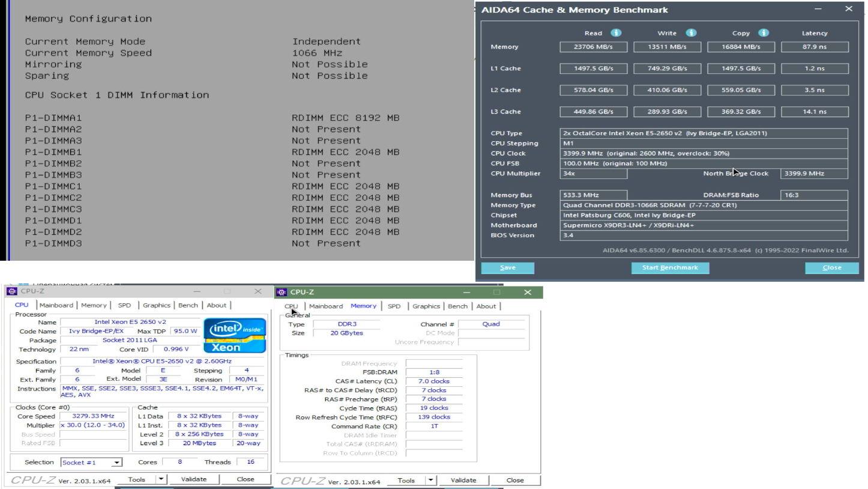The height and width of the screenshot is (489, 868).
Task: Select the Graphics tab in the CPU-Z memory timings window
Action: pyautogui.click(x=426, y=306)
